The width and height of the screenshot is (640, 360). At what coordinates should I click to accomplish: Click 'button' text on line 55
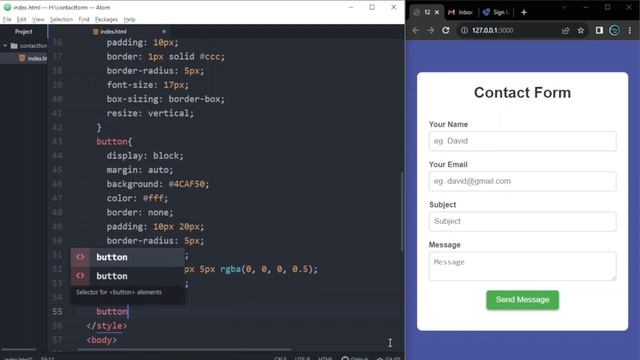pos(112,311)
